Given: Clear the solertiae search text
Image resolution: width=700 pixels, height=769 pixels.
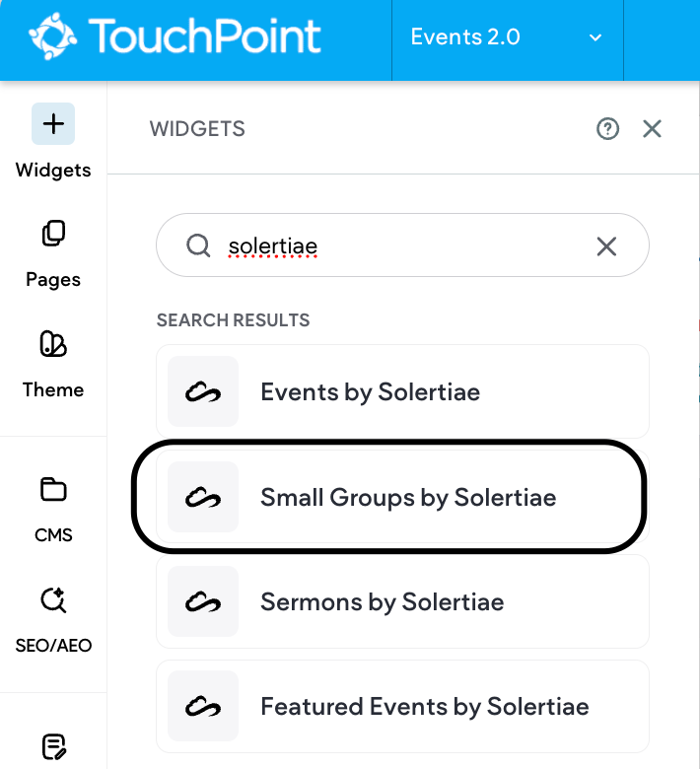Looking at the screenshot, I should (x=606, y=245).
